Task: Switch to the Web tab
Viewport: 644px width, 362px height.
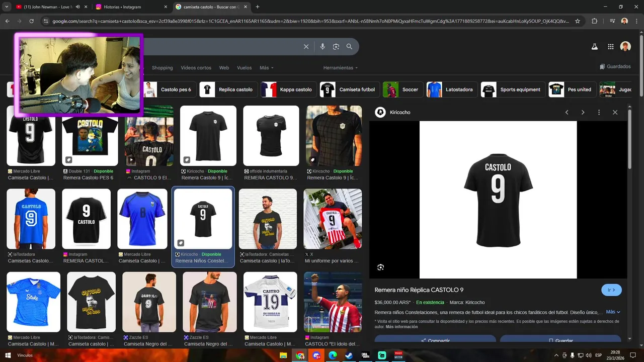Action: 224,68
